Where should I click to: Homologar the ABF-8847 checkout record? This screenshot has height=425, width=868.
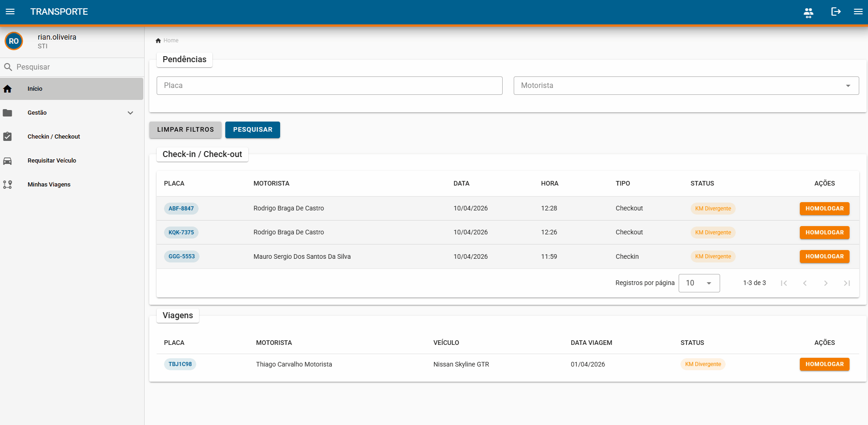point(824,209)
